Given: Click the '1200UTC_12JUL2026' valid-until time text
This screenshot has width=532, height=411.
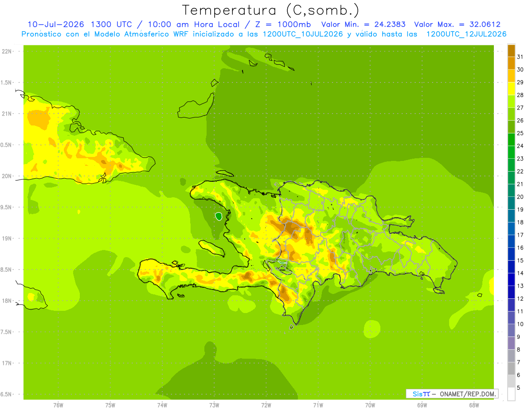Looking at the screenshot, I should [466, 34].
